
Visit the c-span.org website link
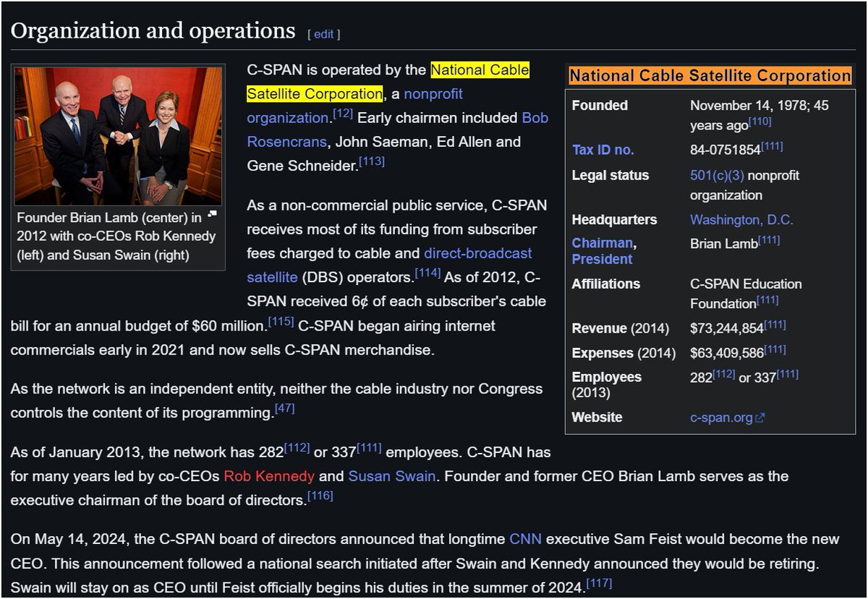pos(721,417)
